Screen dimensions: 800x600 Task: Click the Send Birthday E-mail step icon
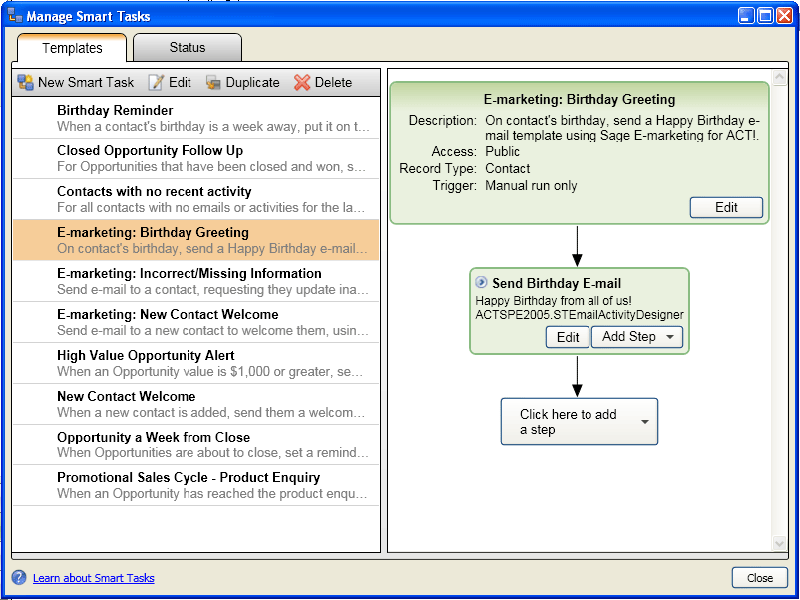[x=482, y=283]
